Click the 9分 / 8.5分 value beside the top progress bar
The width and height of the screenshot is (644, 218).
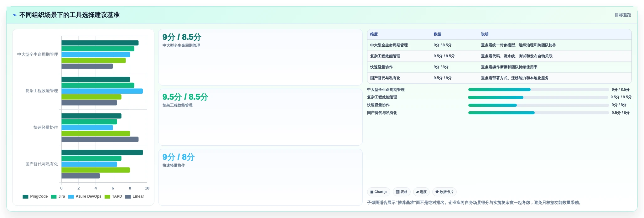pos(620,90)
